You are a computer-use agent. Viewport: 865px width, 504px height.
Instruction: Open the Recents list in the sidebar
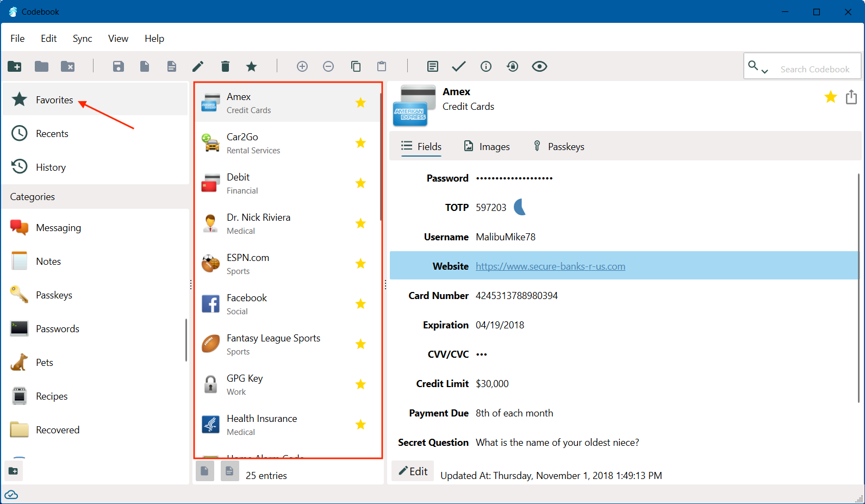95,133
